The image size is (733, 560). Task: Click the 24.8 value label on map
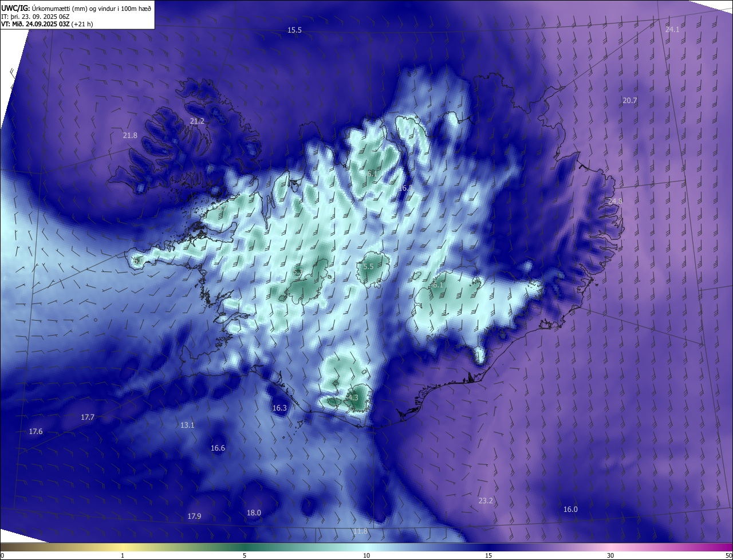pyautogui.click(x=615, y=201)
